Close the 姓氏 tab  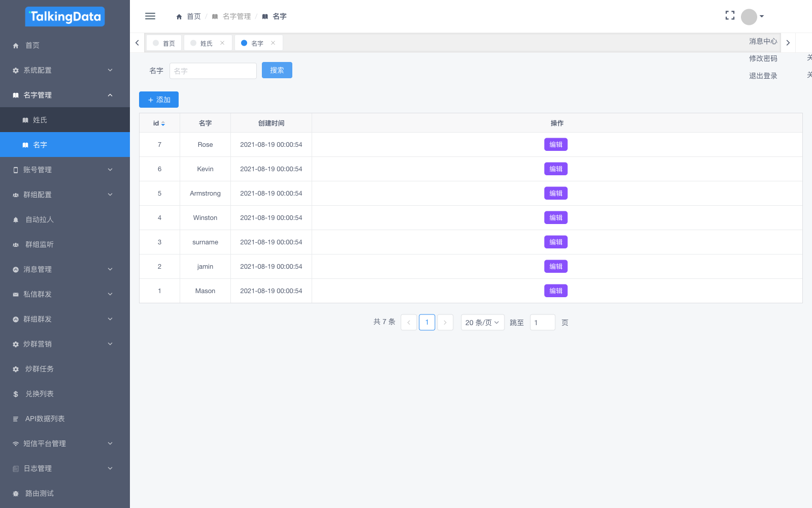[x=222, y=43]
